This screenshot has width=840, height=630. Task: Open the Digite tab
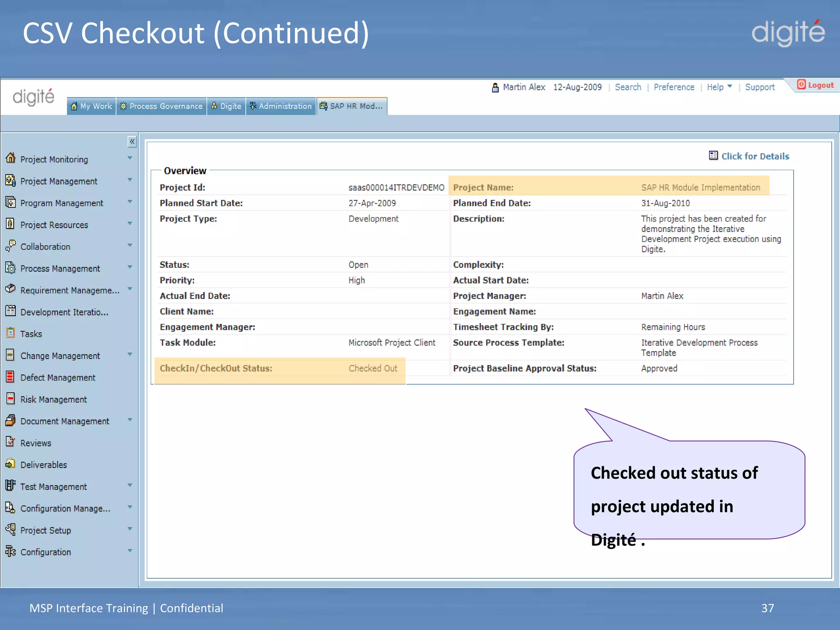point(226,106)
